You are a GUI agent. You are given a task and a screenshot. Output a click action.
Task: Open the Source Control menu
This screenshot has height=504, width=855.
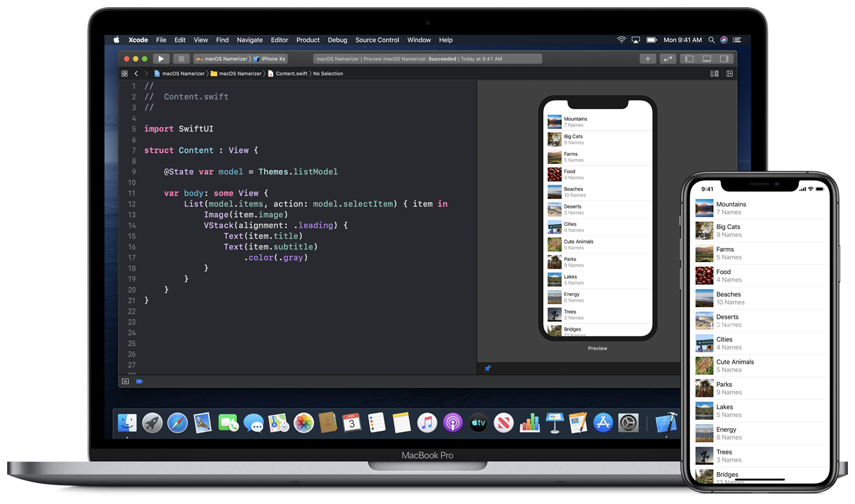(376, 40)
